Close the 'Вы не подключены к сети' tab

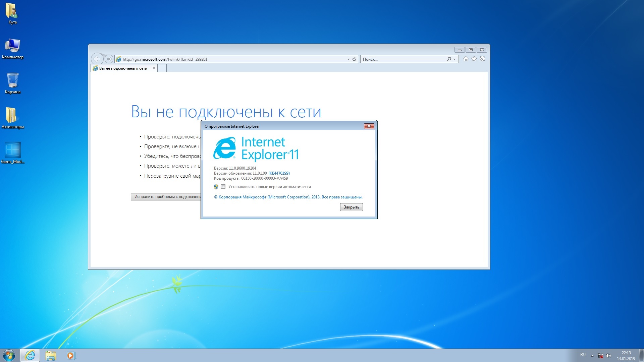pyautogui.click(x=154, y=68)
